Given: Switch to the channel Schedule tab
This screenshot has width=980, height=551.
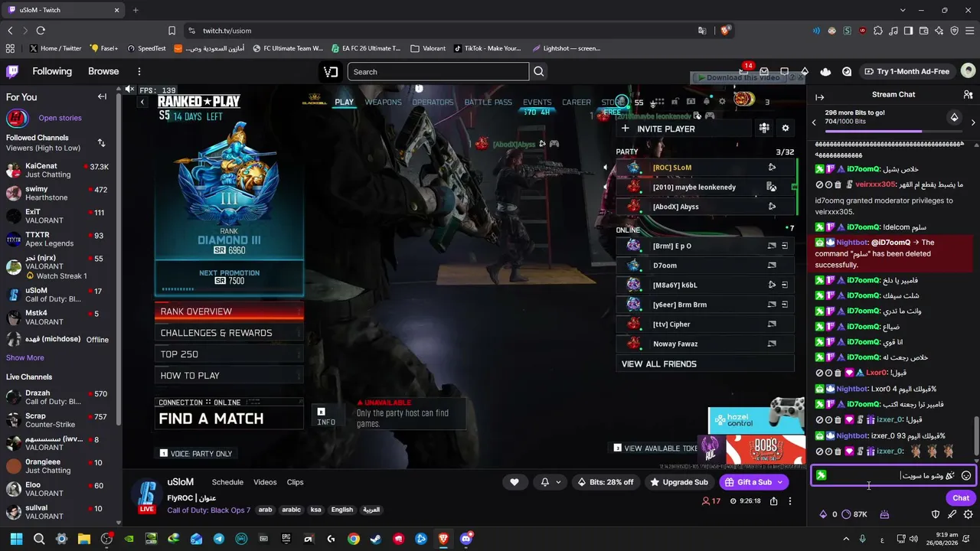Looking at the screenshot, I should pos(227,482).
